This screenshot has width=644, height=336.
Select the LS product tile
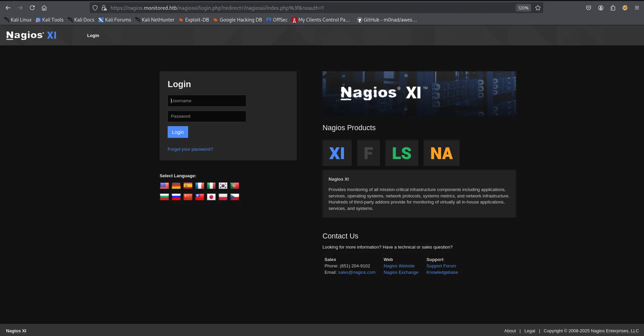402,153
